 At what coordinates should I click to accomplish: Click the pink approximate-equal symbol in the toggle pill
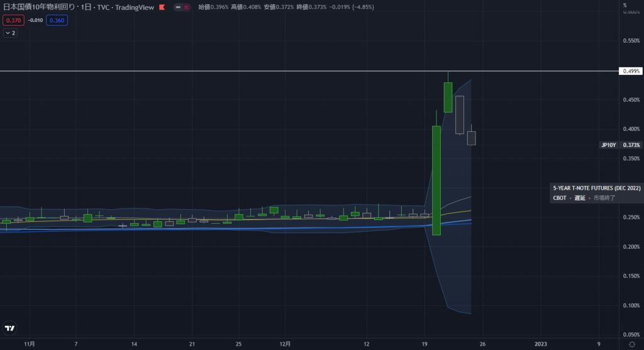coord(187,8)
